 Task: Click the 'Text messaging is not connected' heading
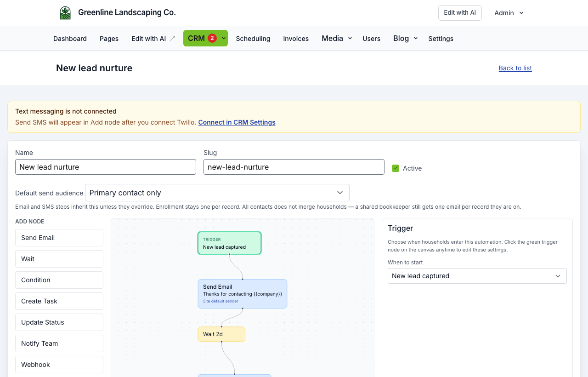pos(66,111)
